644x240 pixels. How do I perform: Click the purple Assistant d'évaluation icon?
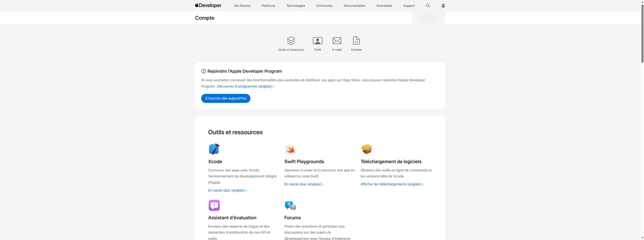tap(214, 205)
